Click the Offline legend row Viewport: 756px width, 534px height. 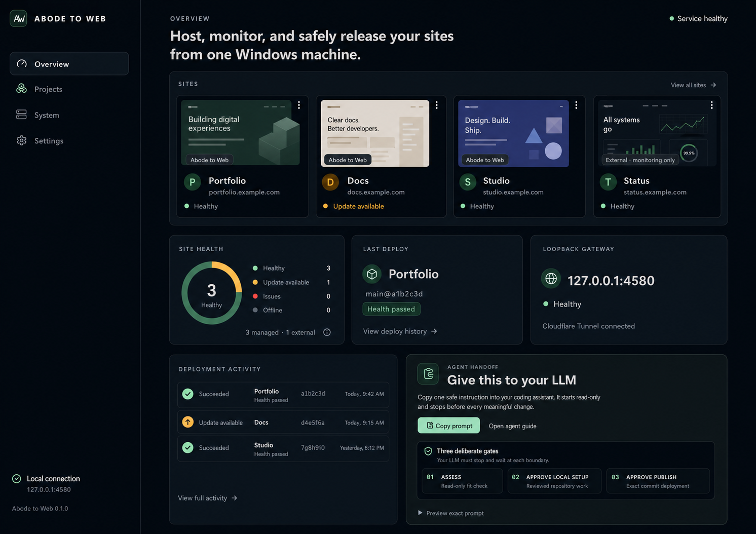click(x=292, y=310)
